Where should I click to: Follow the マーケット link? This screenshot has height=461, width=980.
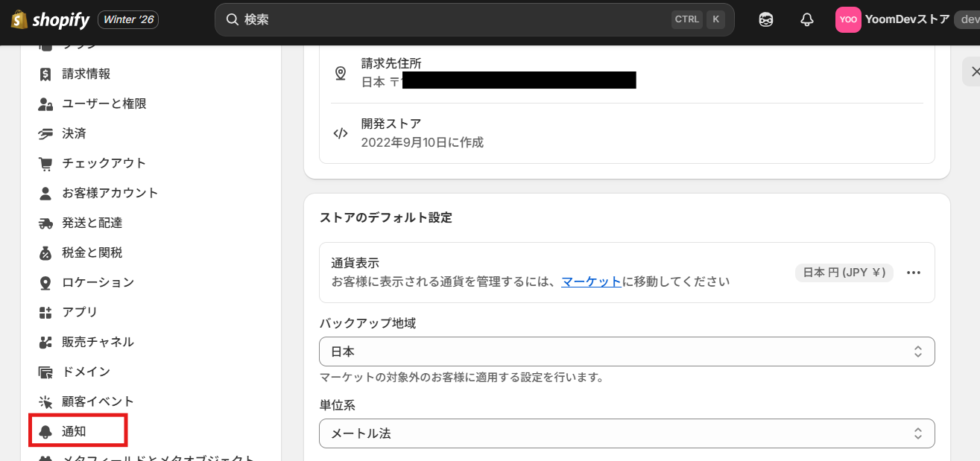tap(591, 282)
